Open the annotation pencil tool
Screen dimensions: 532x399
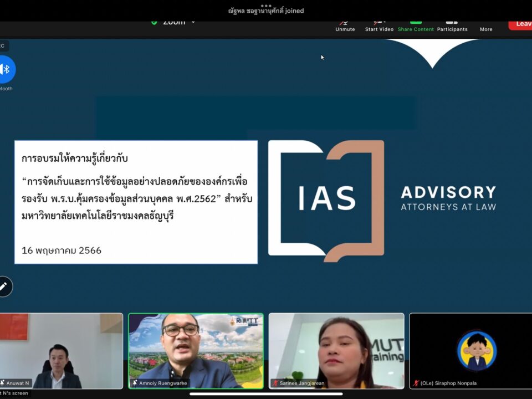(x=4, y=287)
